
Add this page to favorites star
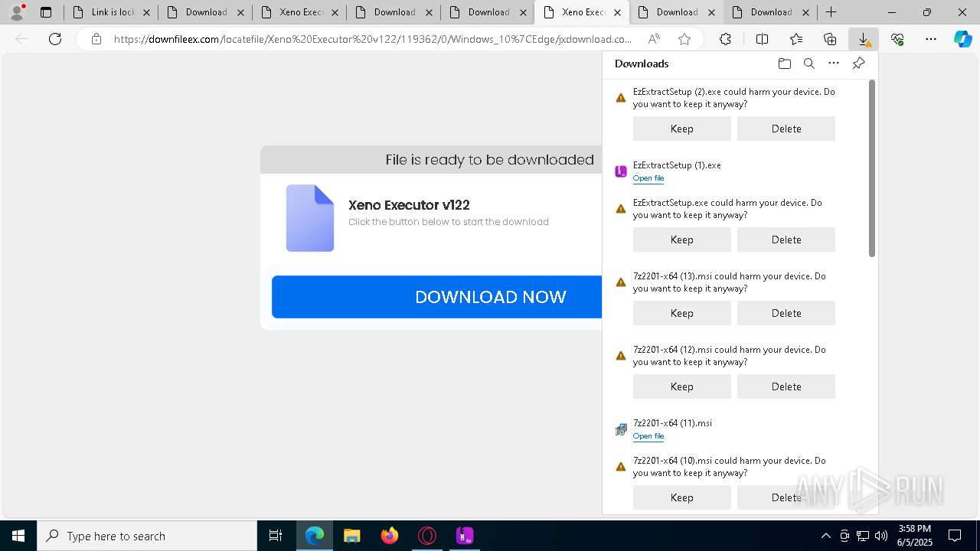click(x=684, y=39)
